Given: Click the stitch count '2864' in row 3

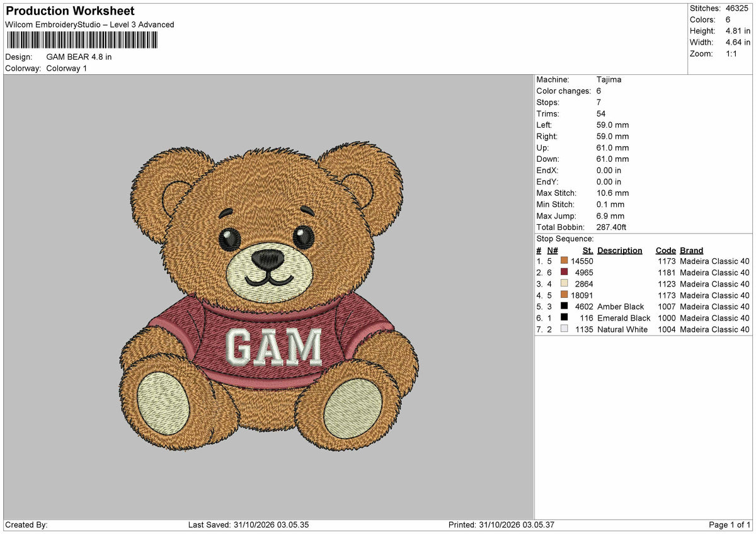Looking at the screenshot, I should (x=584, y=283).
